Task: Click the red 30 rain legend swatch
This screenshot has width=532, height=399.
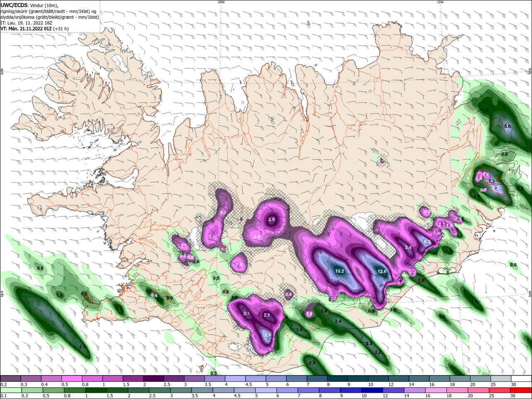Action: click(x=521, y=390)
